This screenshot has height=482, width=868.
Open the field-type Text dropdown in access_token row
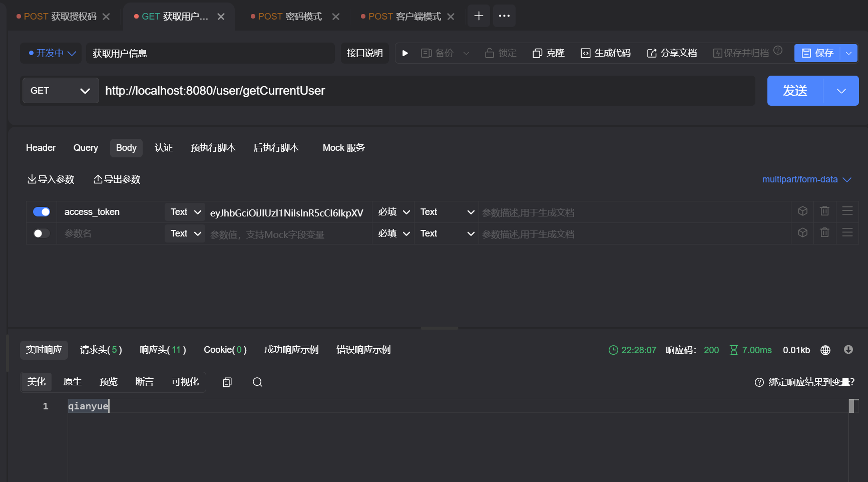[447, 212]
